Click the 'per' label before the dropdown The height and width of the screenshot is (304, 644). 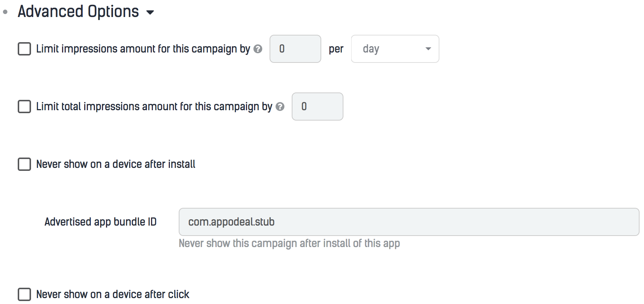click(x=336, y=49)
